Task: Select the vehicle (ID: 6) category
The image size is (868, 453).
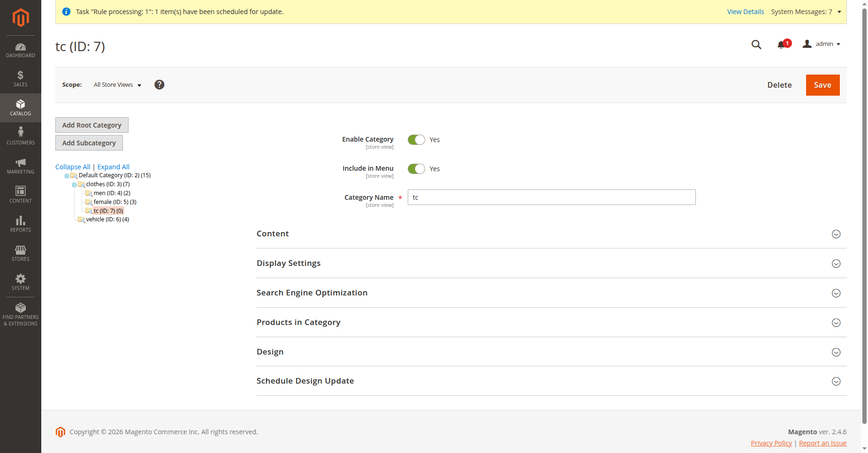Action: (x=107, y=219)
